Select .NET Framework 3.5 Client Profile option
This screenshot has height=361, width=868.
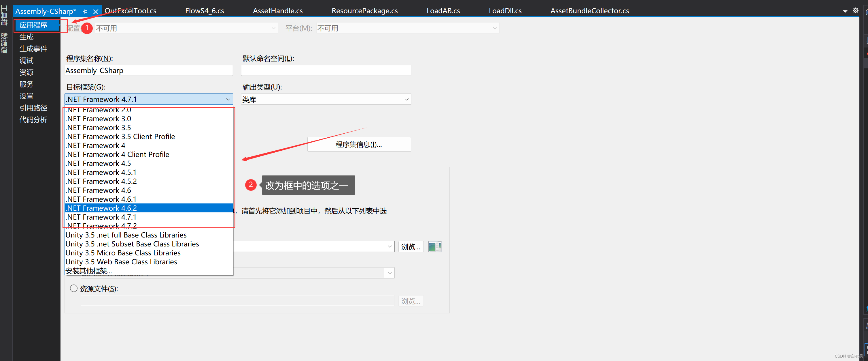120,137
